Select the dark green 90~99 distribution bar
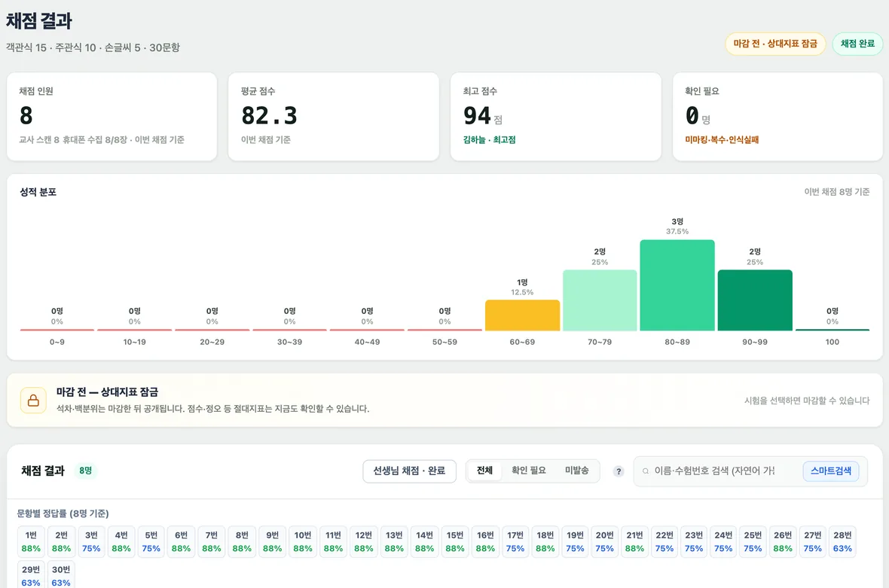The image size is (889, 588). tap(755, 300)
